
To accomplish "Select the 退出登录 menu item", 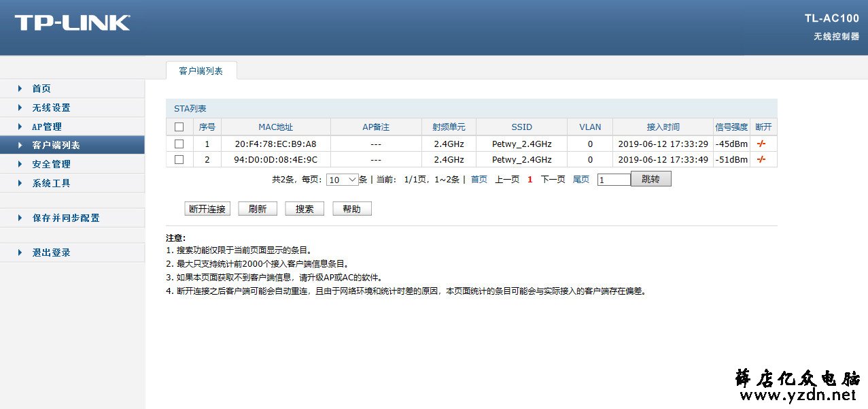I will (x=51, y=252).
